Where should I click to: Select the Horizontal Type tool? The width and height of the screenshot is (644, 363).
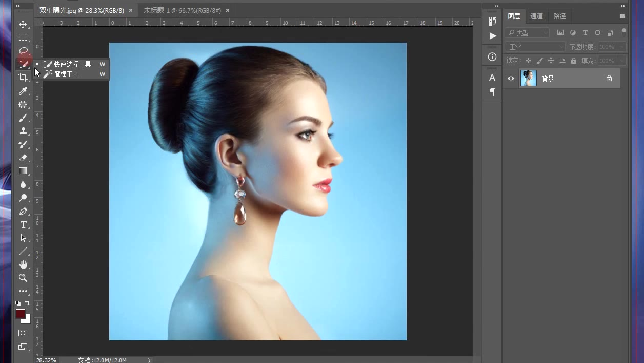click(23, 225)
